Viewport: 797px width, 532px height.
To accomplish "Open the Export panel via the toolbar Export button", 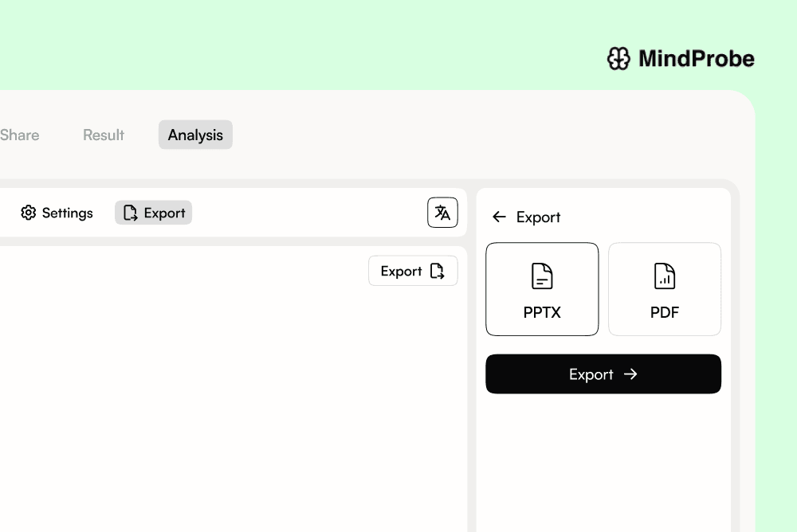I will (x=153, y=213).
